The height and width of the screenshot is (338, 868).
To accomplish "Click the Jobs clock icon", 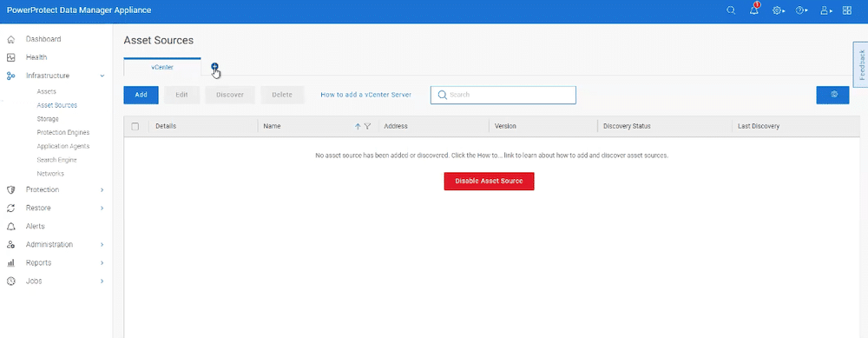I will coord(10,282).
